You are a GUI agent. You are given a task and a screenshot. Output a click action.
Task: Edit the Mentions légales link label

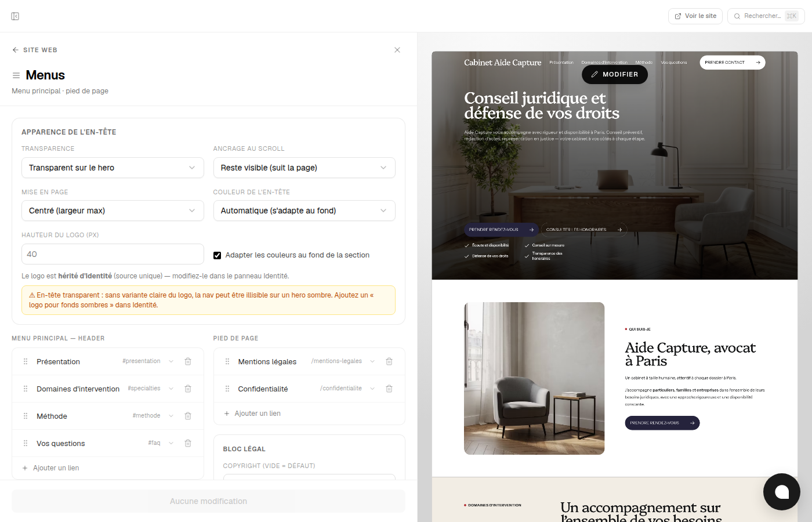coord(267,361)
